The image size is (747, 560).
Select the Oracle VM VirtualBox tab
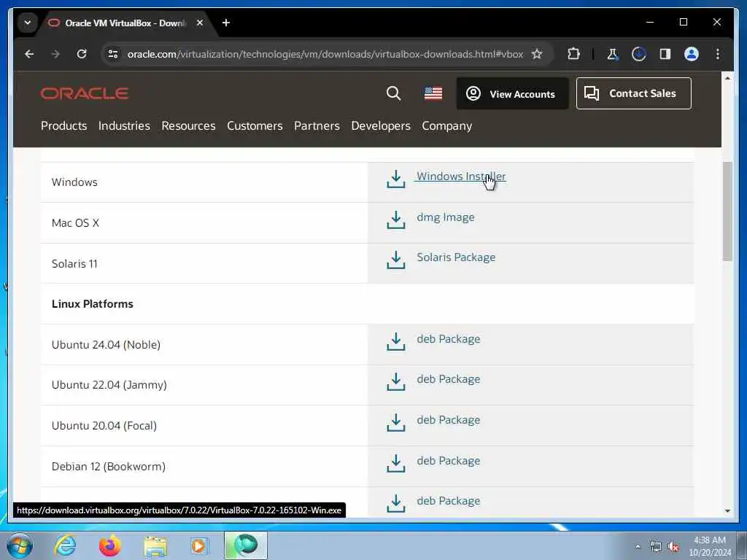(x=124, y=23)
